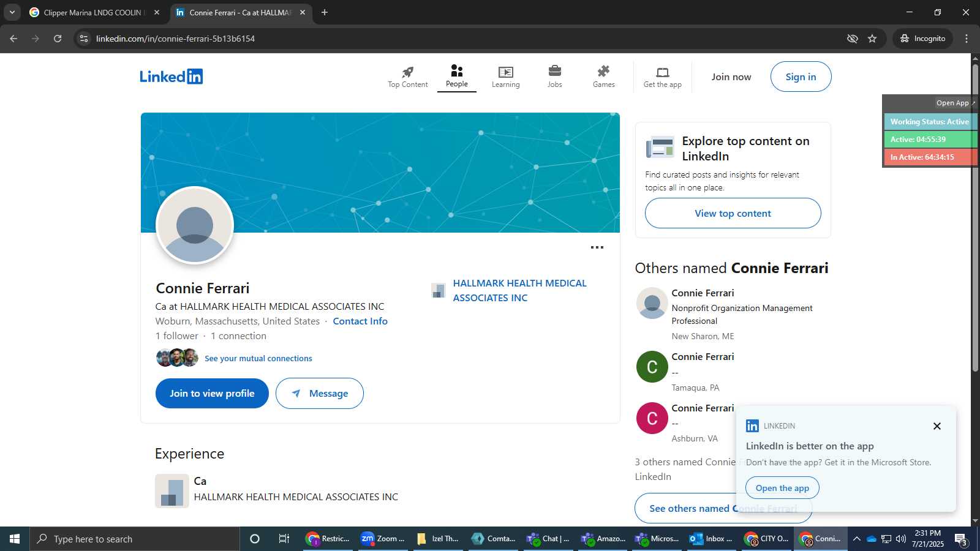
Task: Click the Sign in button
Action: click(801, 77)
